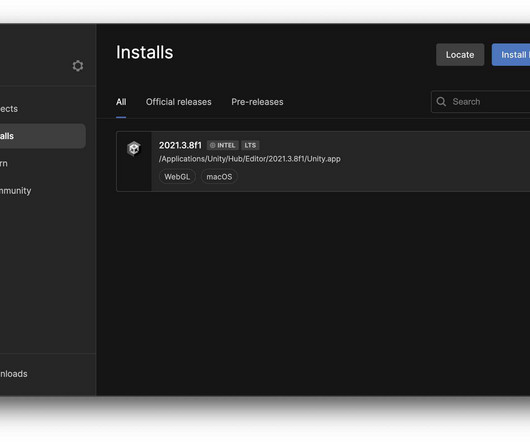530x442 pixels.
Task: Click the Unity.app install path text
Action: 249,159
